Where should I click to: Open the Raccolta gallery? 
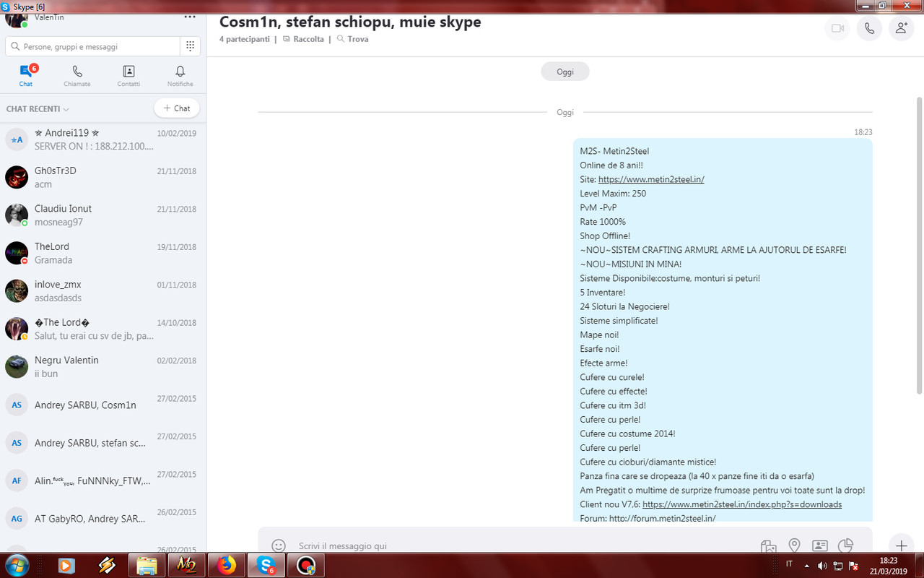(x=303, y=39)
